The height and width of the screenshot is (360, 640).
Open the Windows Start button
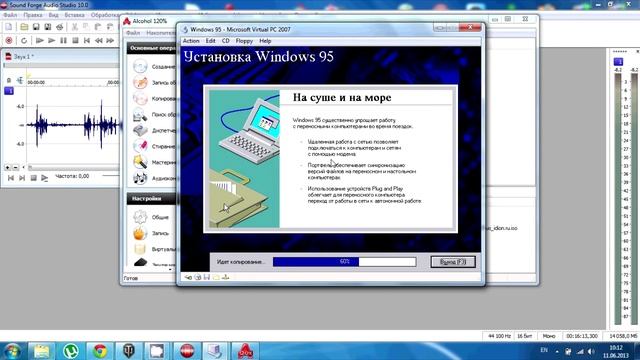pyautogui.click(x=11, y=351)
